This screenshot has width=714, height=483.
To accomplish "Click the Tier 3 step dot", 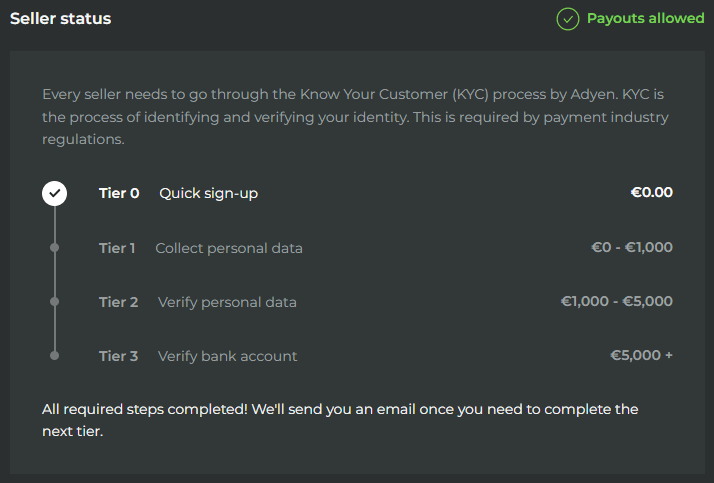I will coord(54,356).
